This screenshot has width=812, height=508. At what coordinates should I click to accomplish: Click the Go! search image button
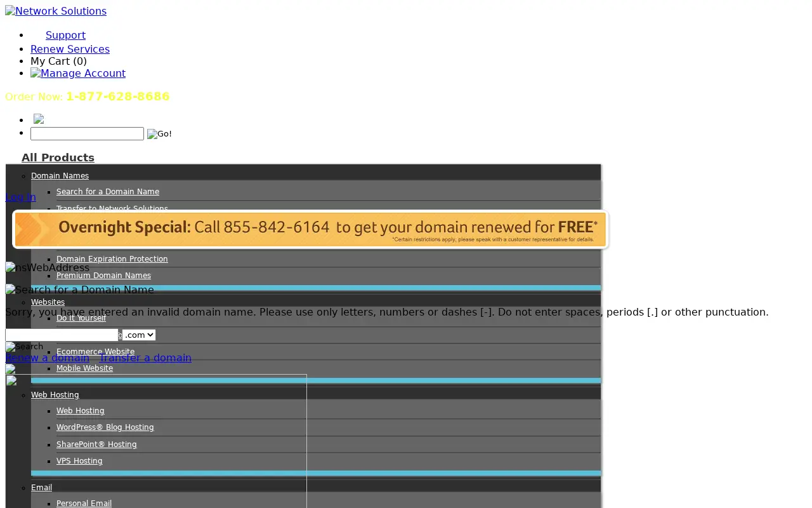tap(159, 134)
